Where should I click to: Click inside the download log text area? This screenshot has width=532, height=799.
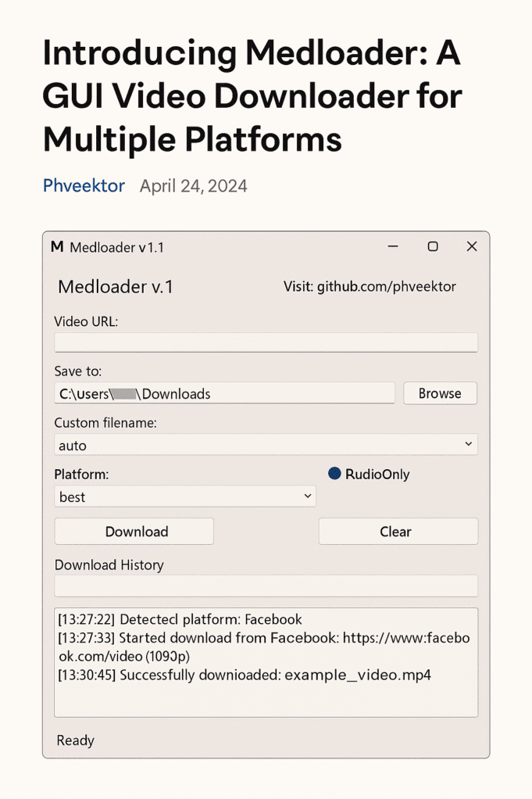266,696
